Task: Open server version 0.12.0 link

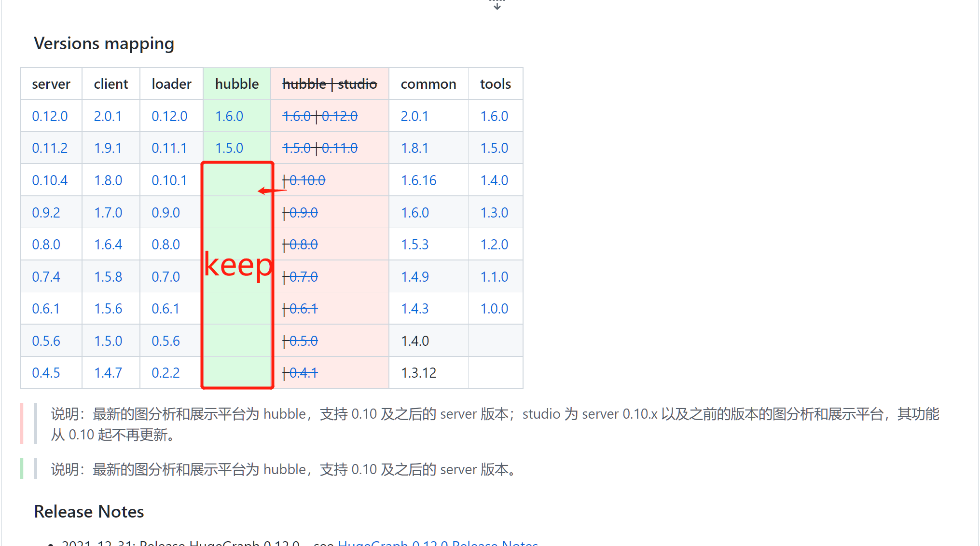Action: tap(50, 116)
